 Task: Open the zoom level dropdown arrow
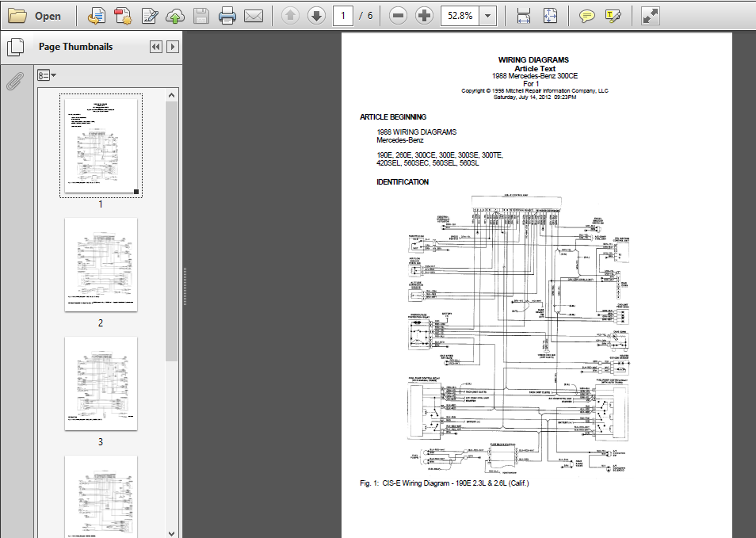488,16
